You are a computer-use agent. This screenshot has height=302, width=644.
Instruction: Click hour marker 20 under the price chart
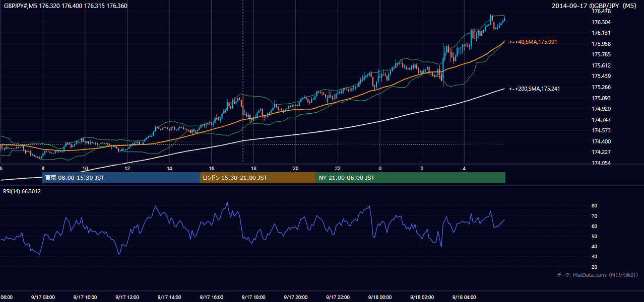296,169
